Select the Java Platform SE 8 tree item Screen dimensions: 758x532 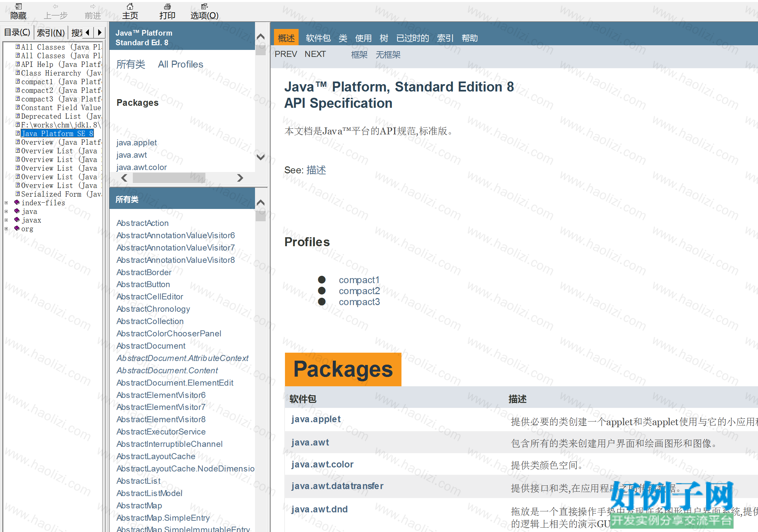[x=57, y=133]
